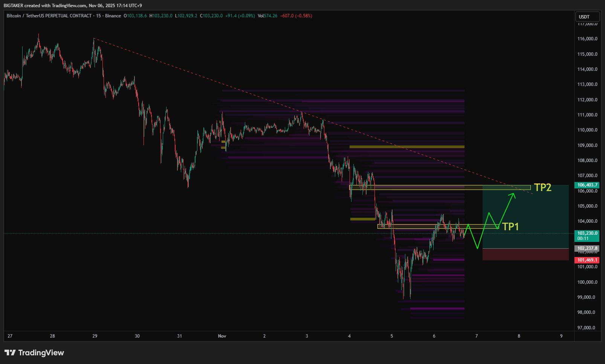
Task: Click the 109,000.0 price axis label
Action: [x=587, y=145]
